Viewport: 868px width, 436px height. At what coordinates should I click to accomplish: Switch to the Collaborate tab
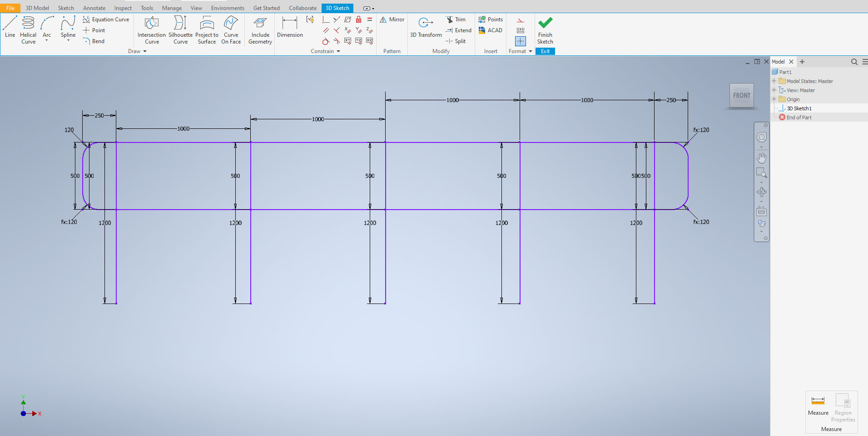point(303,8)
